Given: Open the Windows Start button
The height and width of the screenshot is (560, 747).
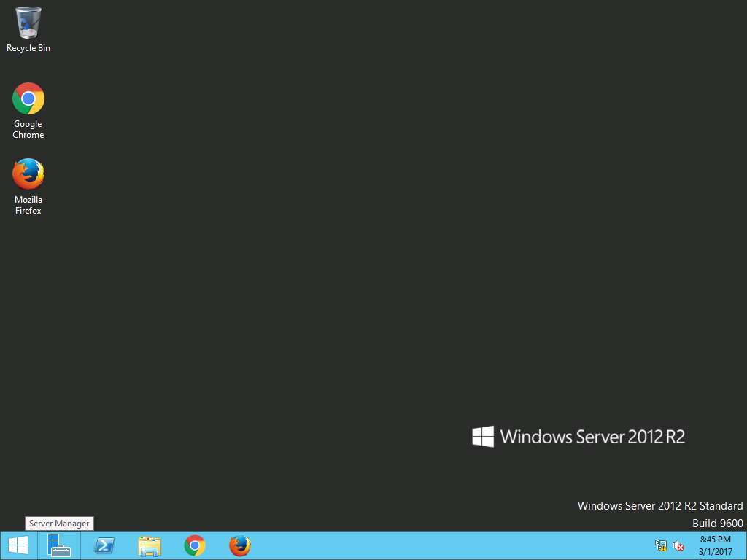Looking at the screenshot, I should click(18, 545).
